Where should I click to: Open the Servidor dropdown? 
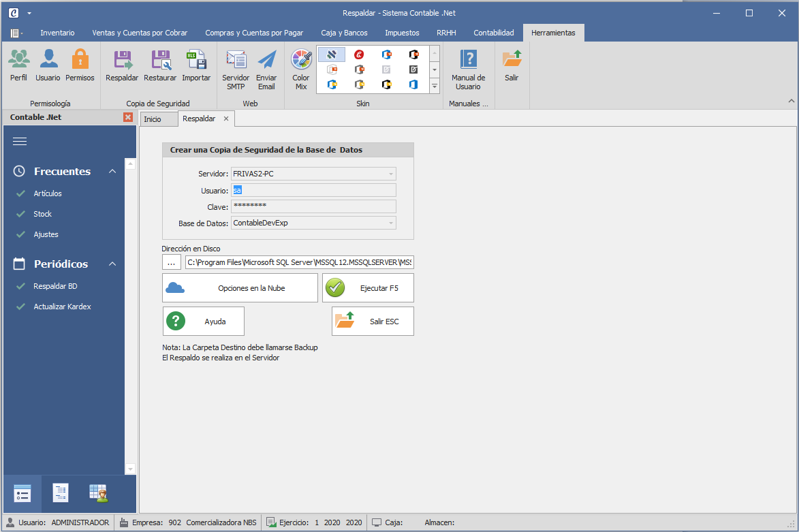[391, 174]
